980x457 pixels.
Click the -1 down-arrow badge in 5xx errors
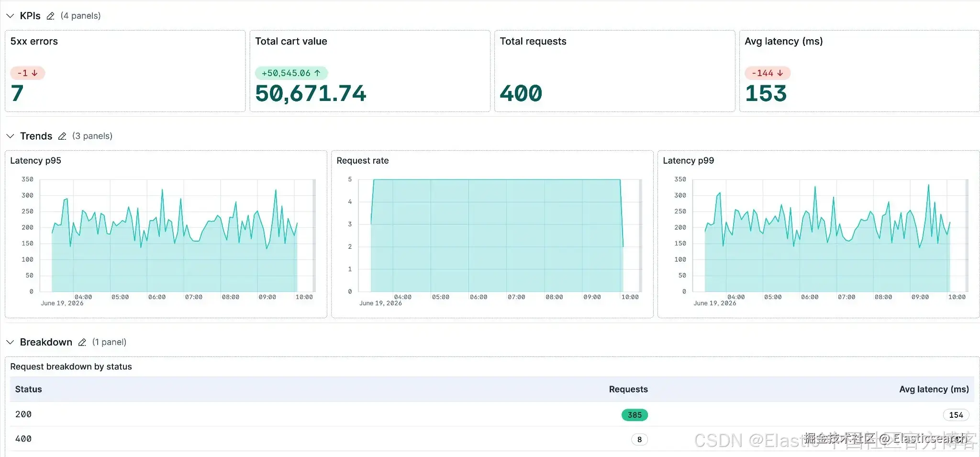[x=28, y=73]
